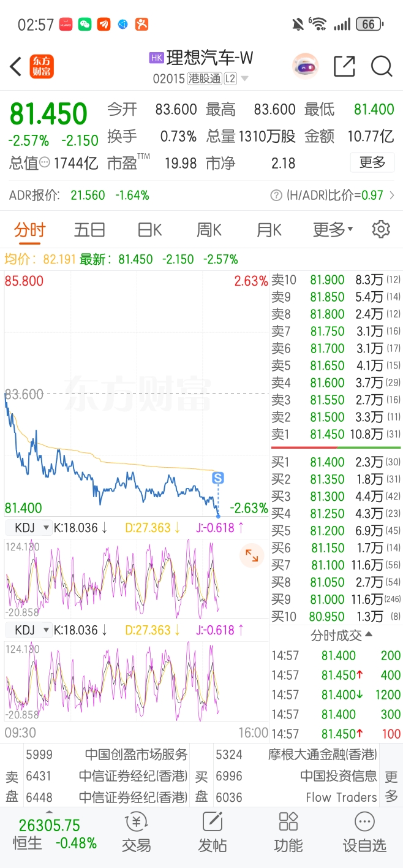The image size is (403, 868).
Task: Switch to the 分时 tab
Action: point(29,230)
